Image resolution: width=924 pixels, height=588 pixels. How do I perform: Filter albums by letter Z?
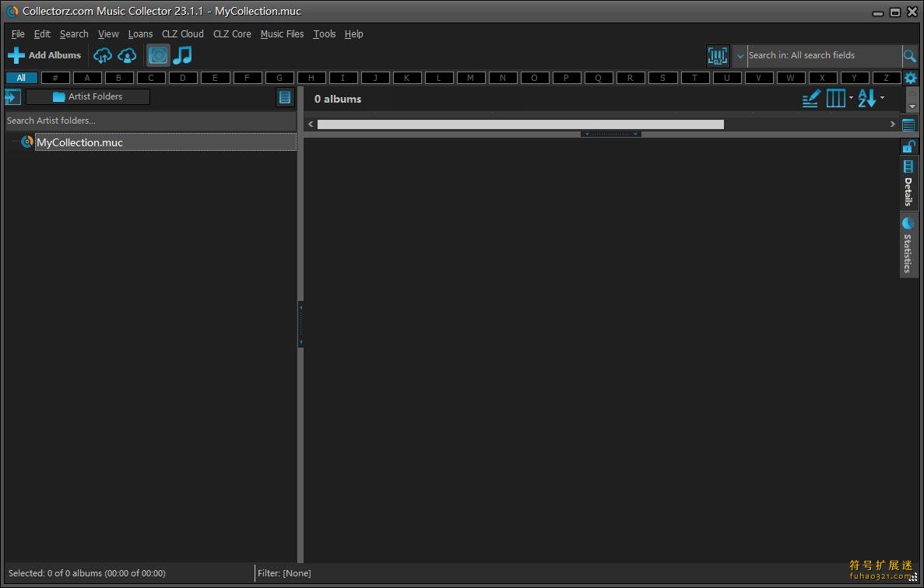point(886,78)
